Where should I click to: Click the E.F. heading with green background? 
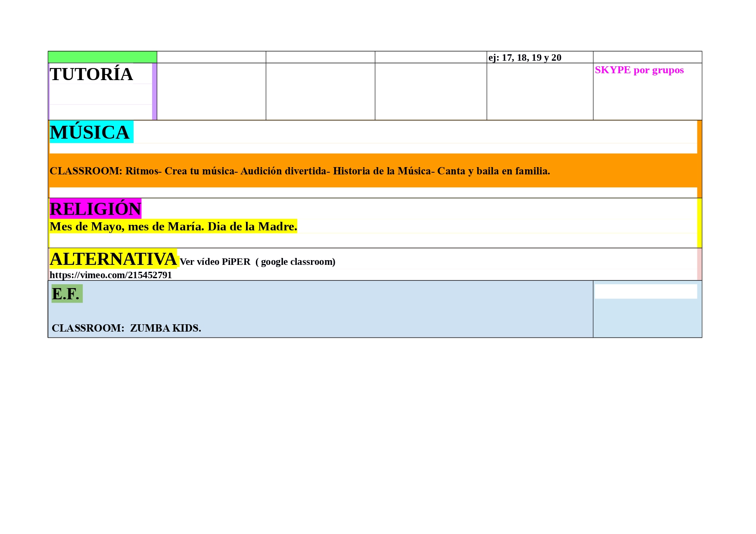pos(66,294)
